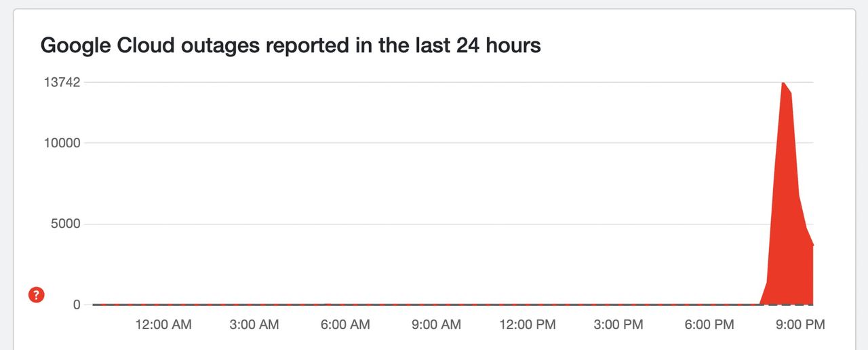Select the 3:00 PM time label
Image resolution: width=868 pixels, height=350 pixels.
(618, 325)
